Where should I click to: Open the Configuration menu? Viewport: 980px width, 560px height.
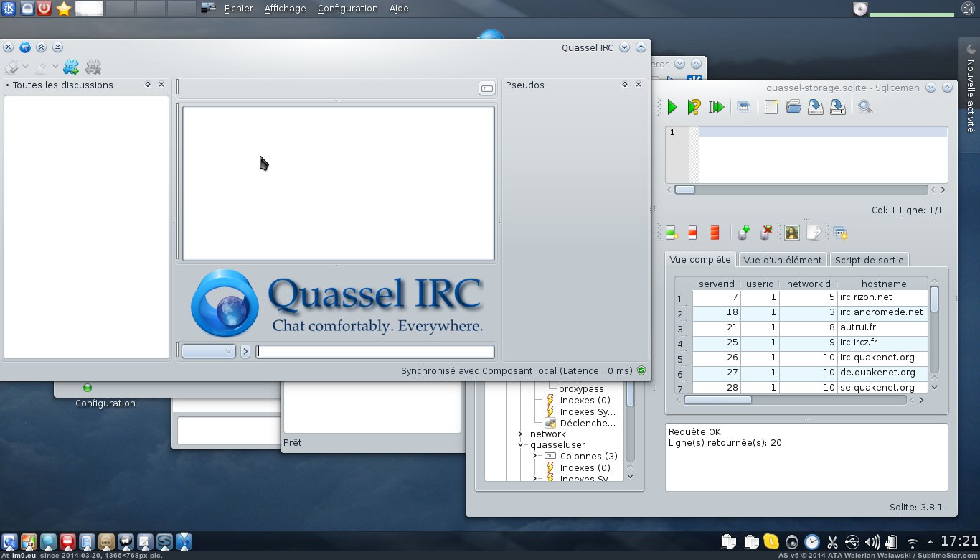(x=347, y=9)
